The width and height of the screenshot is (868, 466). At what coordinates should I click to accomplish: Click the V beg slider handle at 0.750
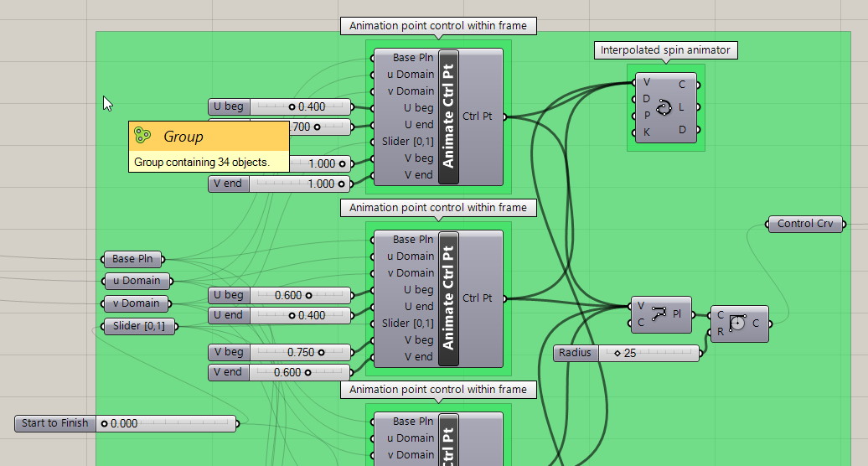(321, 353)
